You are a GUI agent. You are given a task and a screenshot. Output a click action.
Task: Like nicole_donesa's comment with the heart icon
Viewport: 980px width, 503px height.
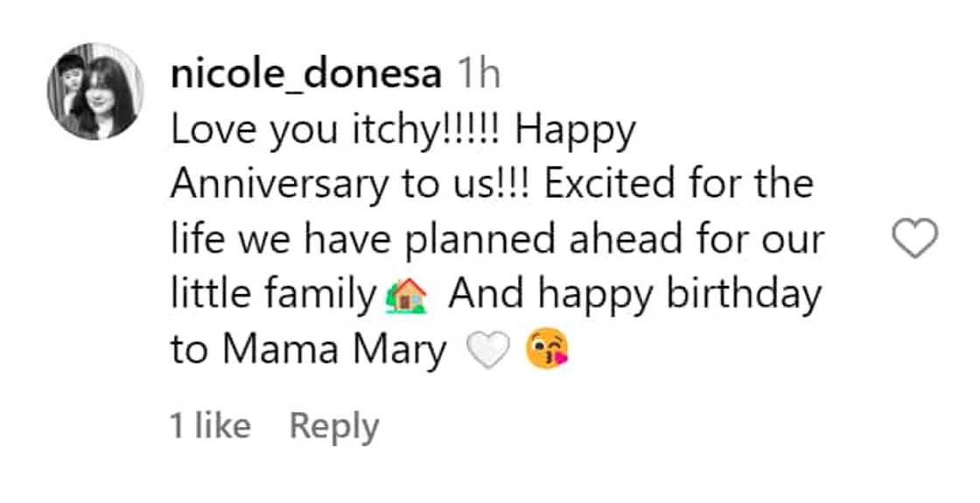click(913, 238)
